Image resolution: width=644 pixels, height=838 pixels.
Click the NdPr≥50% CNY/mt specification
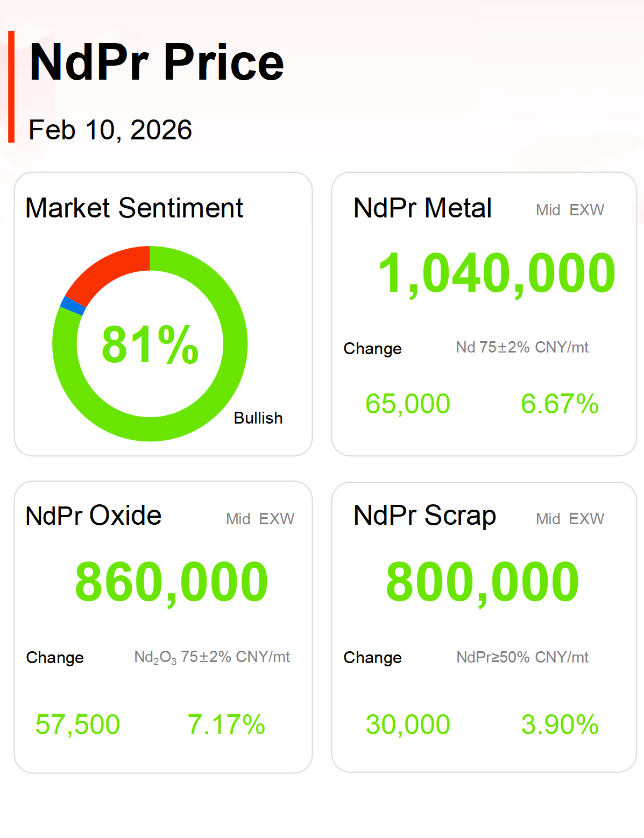[x=522, y=657]
